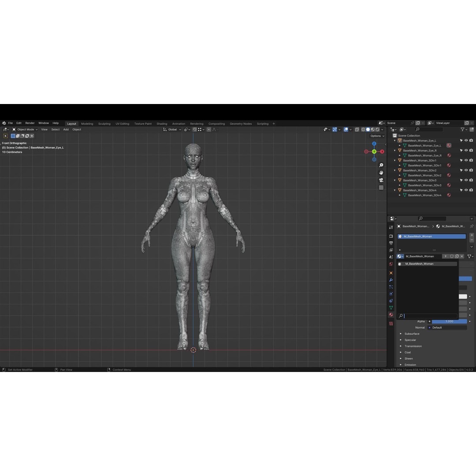476x476 pixels.
Task: Switch to the Sculpting workspace tab
Action: click(104, 123)
